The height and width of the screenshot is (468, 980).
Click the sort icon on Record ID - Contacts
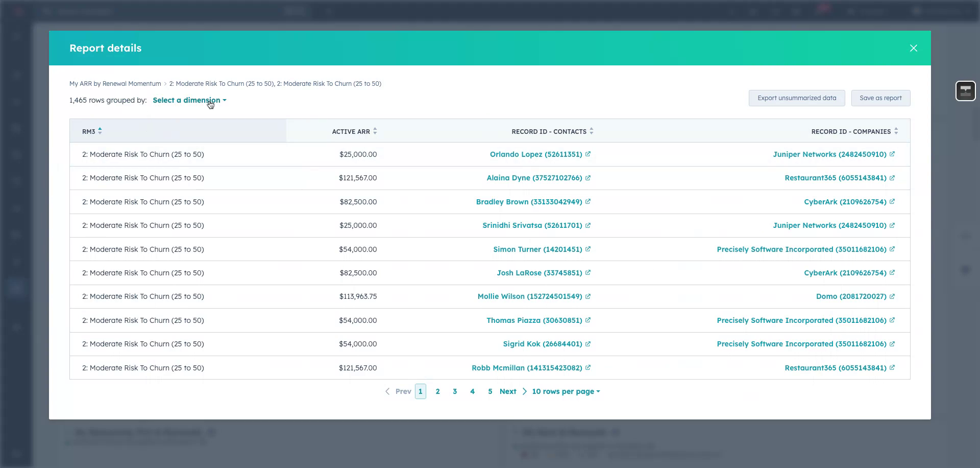(592, 131)
